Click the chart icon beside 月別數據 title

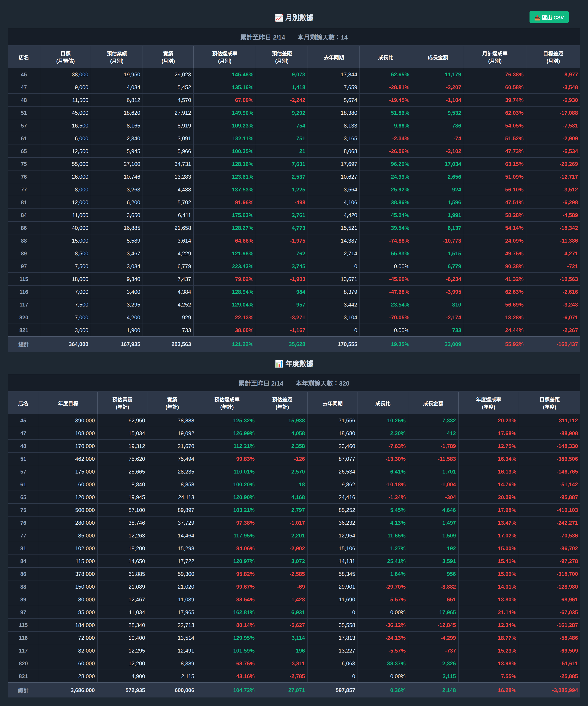(279, 17)
